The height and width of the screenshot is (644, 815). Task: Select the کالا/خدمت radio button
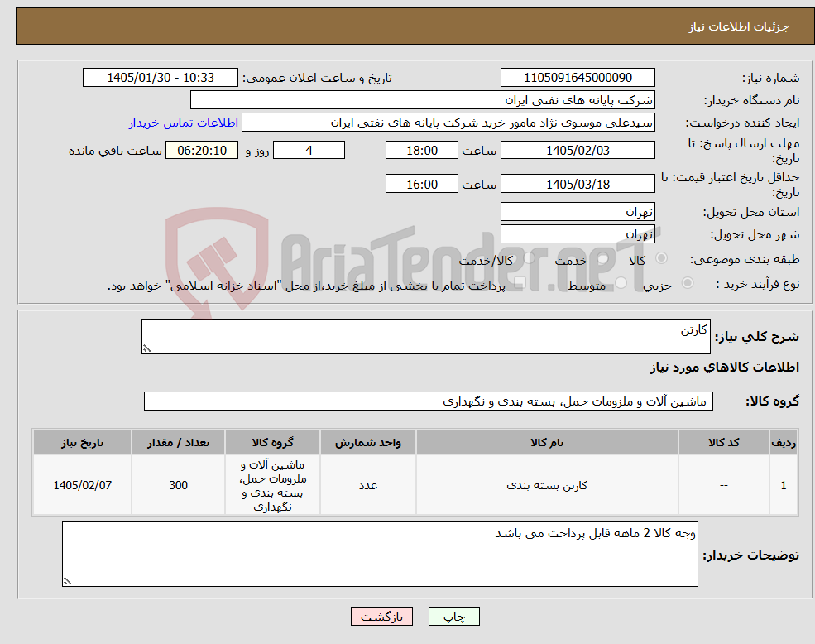[x=529, y=258]
